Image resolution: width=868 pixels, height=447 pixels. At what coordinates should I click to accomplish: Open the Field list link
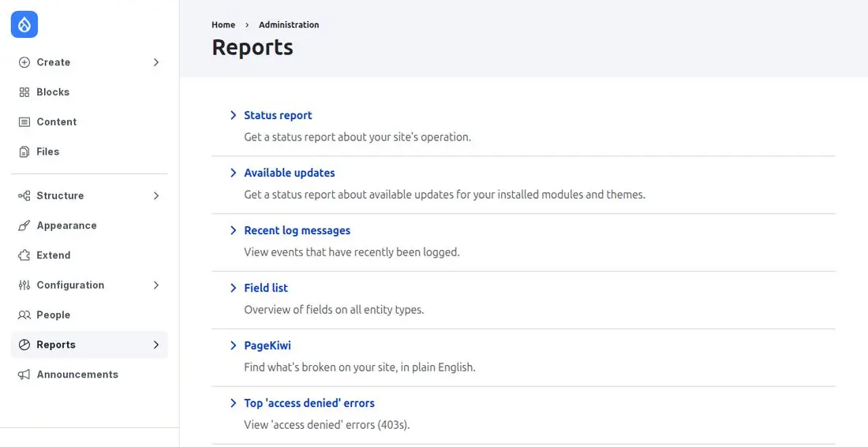[266, 288]
